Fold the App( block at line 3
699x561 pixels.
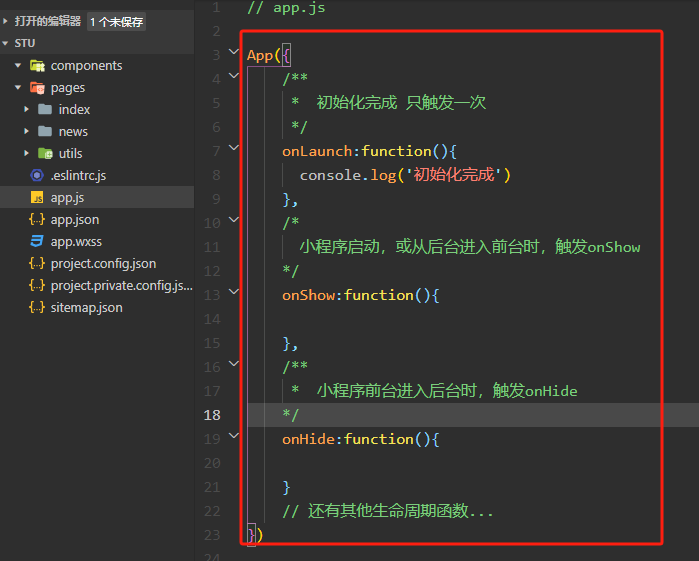[234, 52]
